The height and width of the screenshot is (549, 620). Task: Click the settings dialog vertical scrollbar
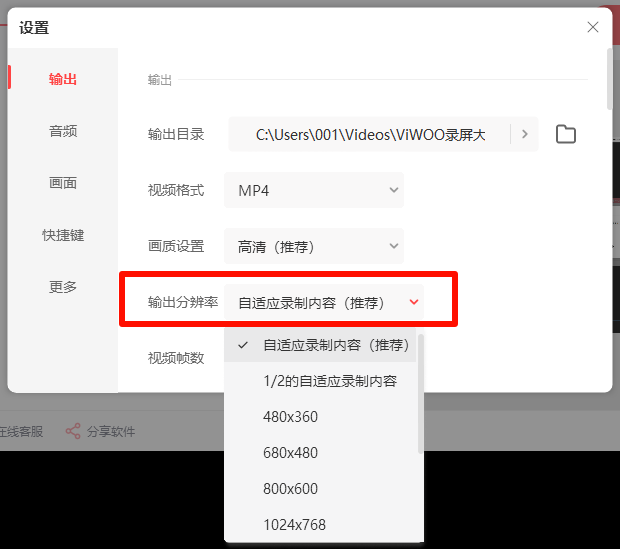[x=610, y=79]
